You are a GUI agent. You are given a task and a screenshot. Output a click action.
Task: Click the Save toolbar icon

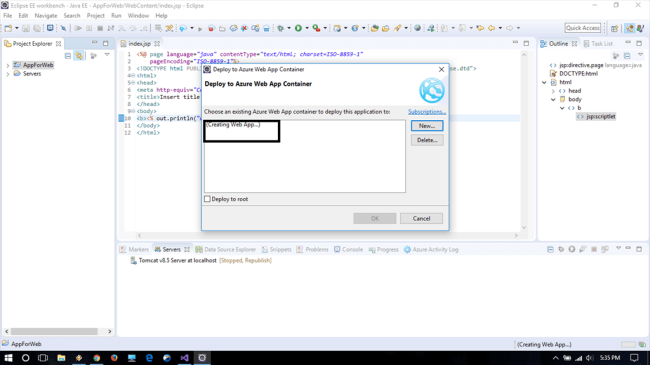[x=26, y=28]
